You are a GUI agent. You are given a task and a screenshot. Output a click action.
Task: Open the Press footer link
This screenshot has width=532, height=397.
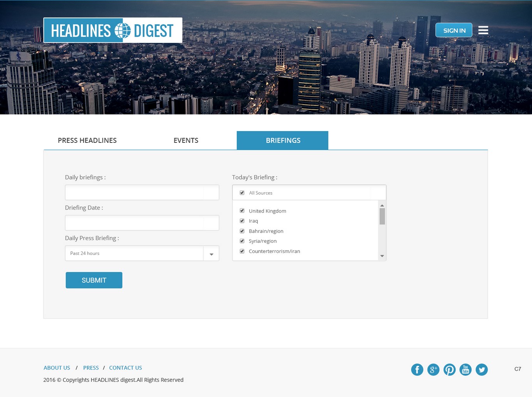click(91, 368)
